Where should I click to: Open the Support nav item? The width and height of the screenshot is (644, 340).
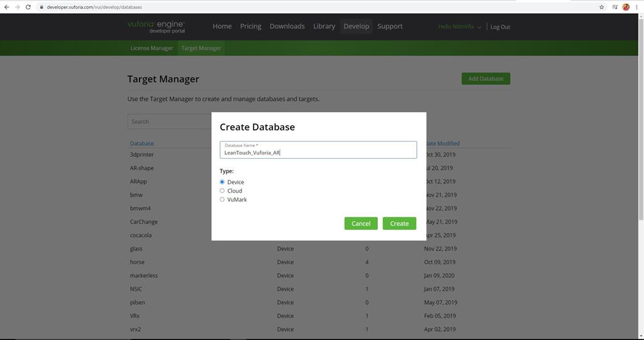click(390, 26)
